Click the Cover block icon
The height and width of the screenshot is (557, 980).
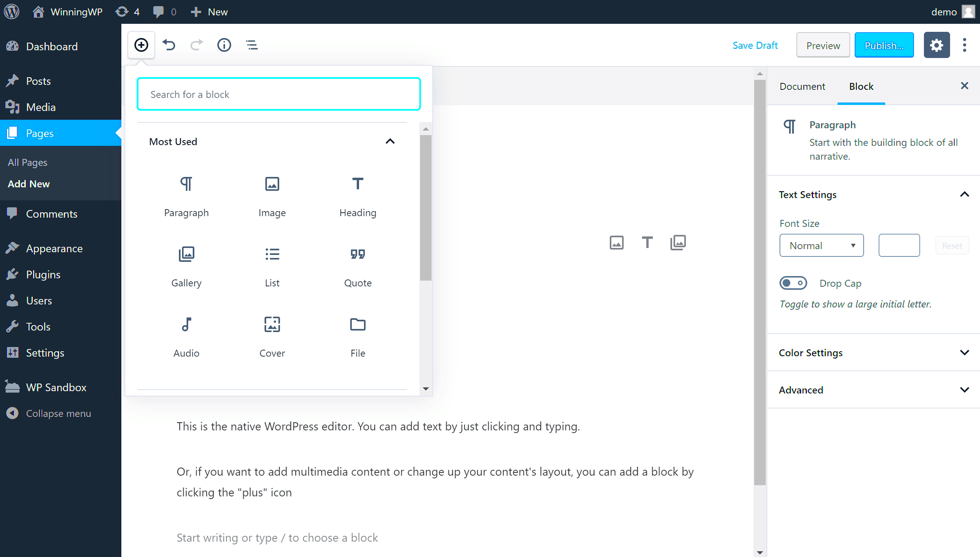272,324
